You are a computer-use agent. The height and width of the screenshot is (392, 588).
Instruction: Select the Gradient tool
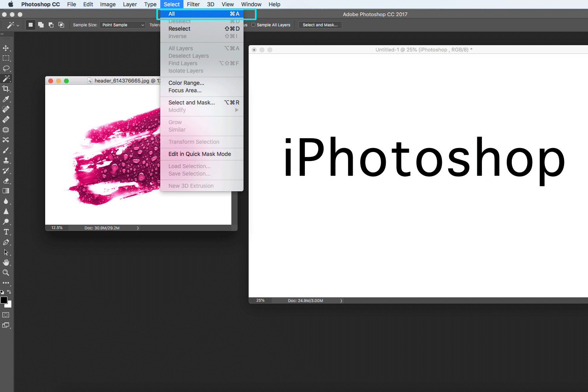coord(6,191)
